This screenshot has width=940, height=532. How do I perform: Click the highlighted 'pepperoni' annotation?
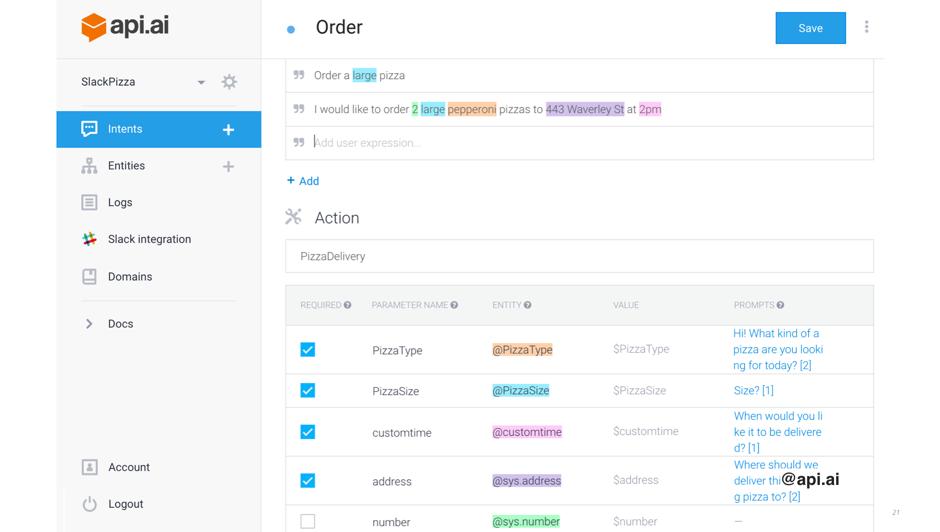[471, 109]
